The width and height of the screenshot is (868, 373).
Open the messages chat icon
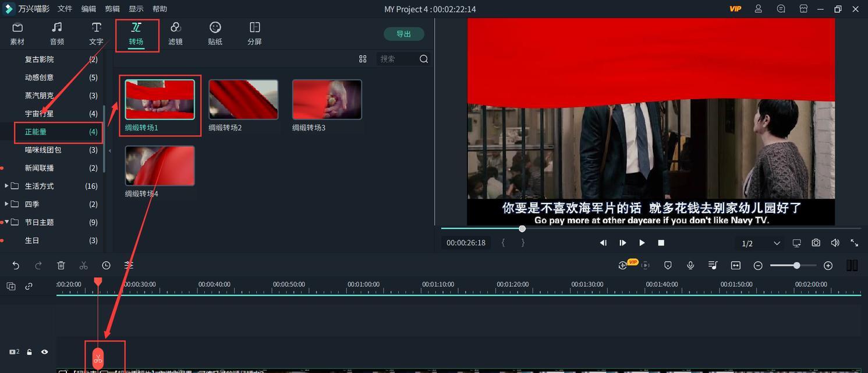(781, 9)
